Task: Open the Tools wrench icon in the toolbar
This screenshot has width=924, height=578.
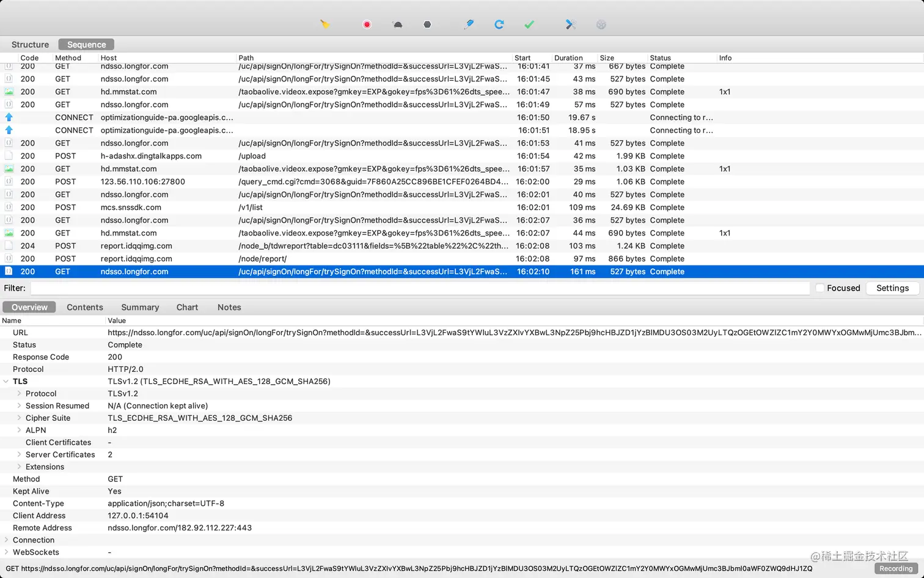Action: 571,24
